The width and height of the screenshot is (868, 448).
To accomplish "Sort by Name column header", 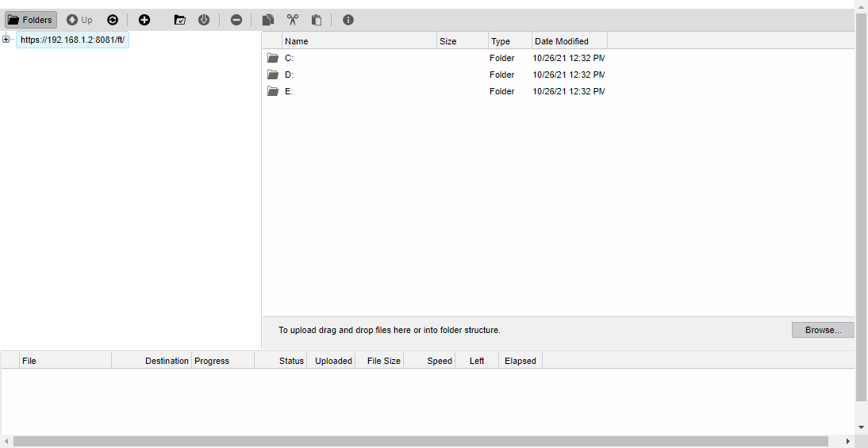I will [359, 41].
